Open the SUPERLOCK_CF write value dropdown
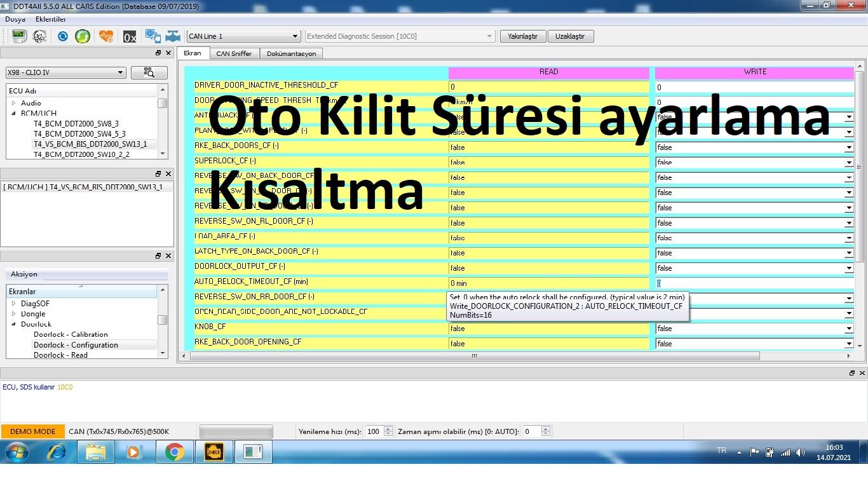Viewport: 868px width, 488px height. coord(848,163)
